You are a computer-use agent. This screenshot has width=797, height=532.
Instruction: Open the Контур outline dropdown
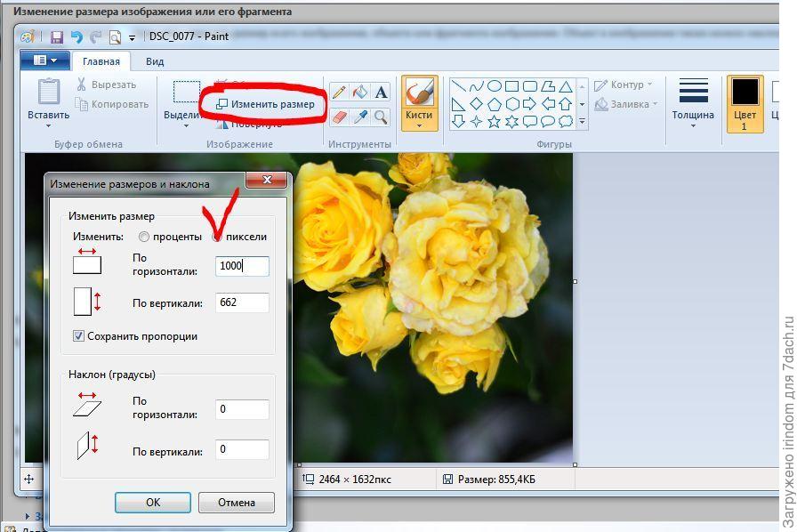coord(624,85)
